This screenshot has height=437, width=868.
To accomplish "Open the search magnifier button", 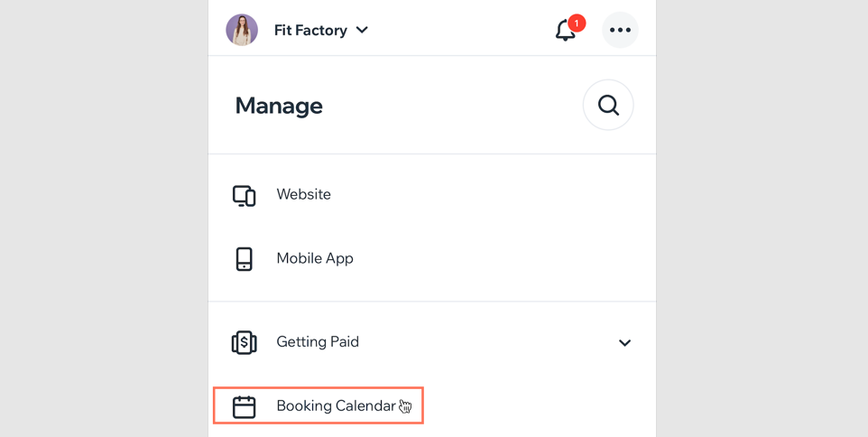I will click(x=608, y=105).
